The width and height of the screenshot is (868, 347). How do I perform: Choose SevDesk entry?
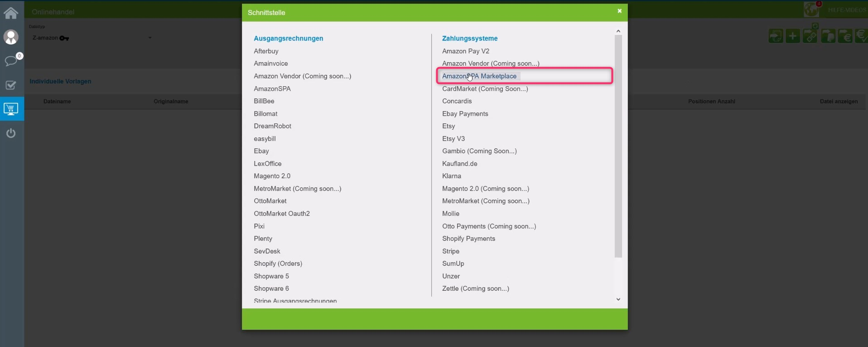pyautogui.click(x=267, y=251)
